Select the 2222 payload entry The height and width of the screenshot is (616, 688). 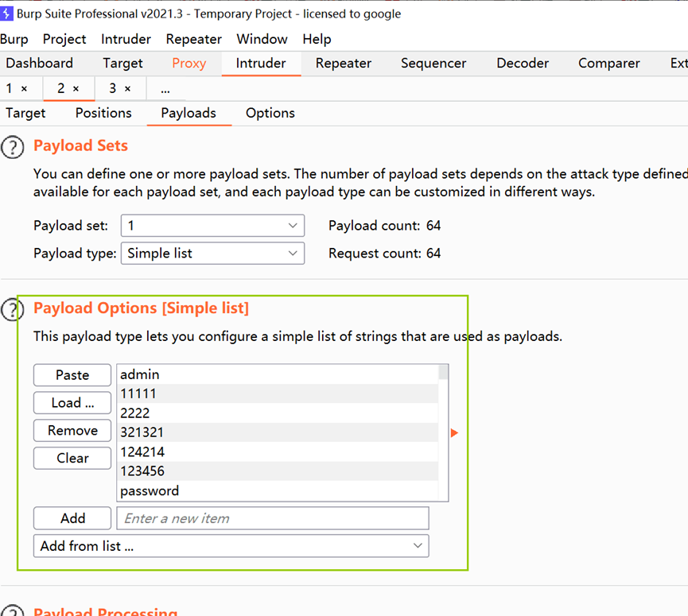(x=278, y=413)
